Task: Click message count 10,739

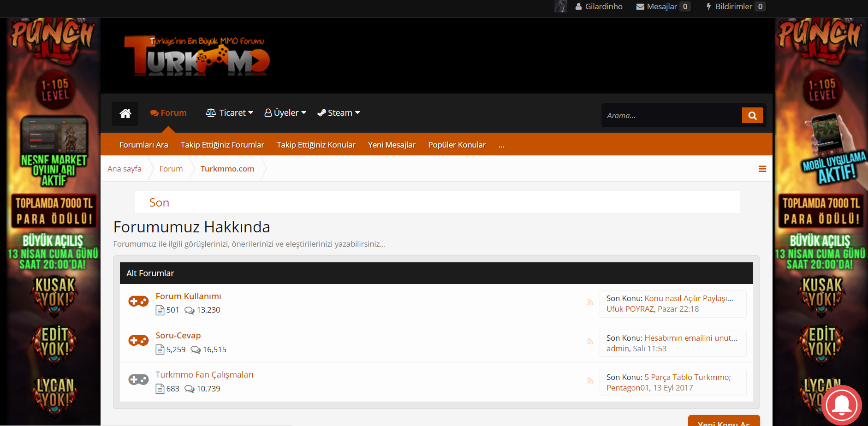Action: point(208,389)
